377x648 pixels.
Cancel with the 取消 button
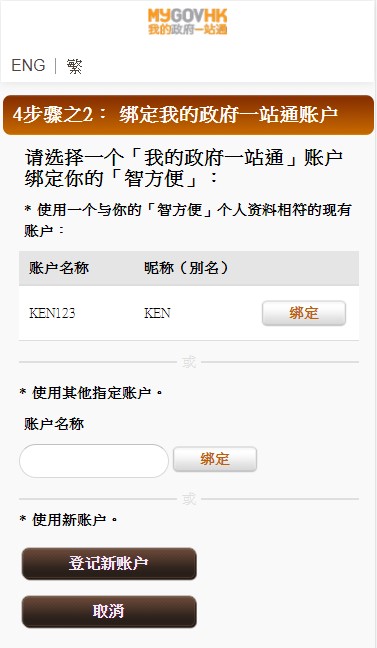[x=109, y=612]
